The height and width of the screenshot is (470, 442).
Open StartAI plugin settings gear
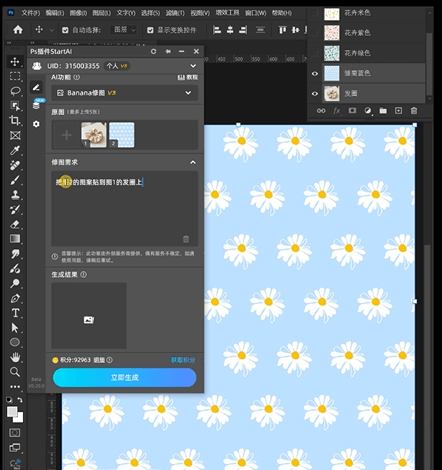(x=36, y=124)
